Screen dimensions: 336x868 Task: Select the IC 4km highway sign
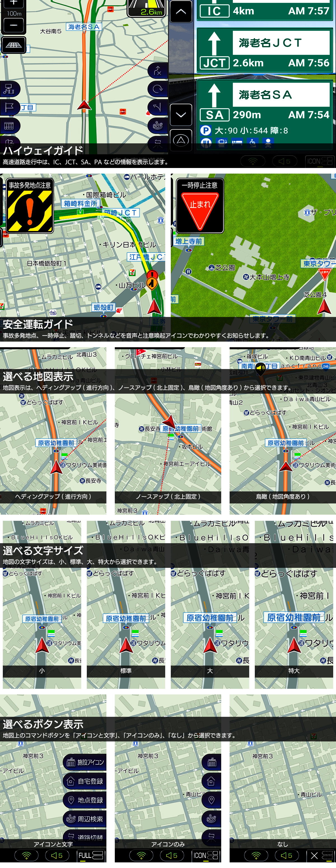[265, 10]
